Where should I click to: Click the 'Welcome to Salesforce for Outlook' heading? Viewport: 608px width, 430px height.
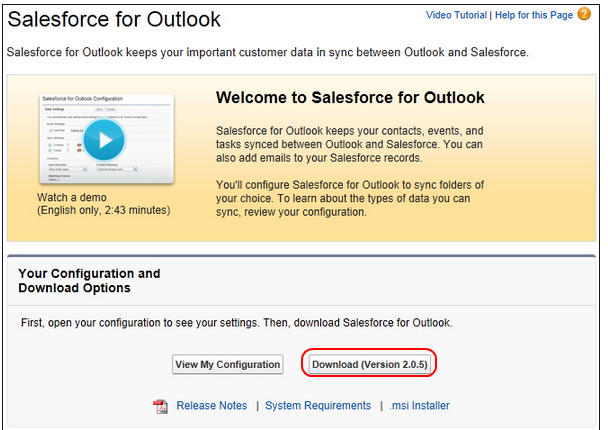[350, 98]
